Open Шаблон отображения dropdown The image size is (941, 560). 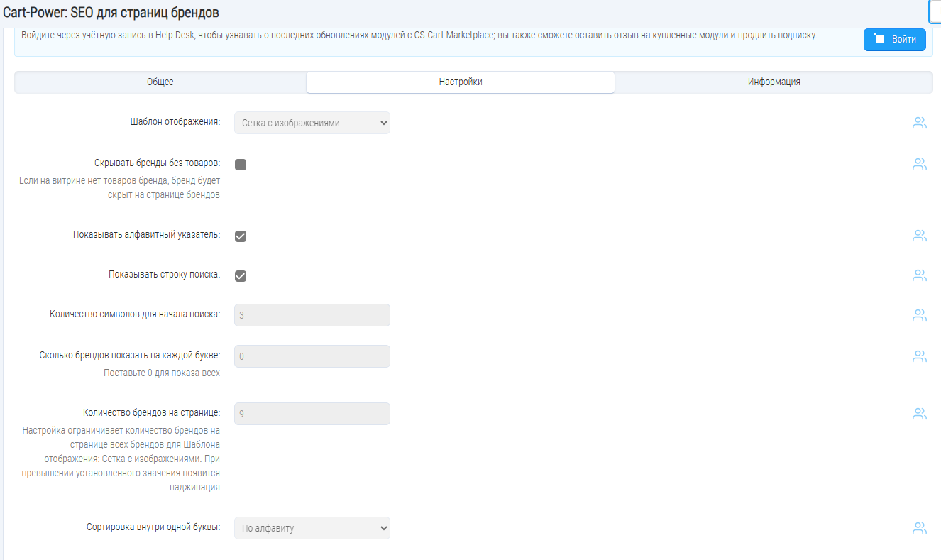coord(312,123)
